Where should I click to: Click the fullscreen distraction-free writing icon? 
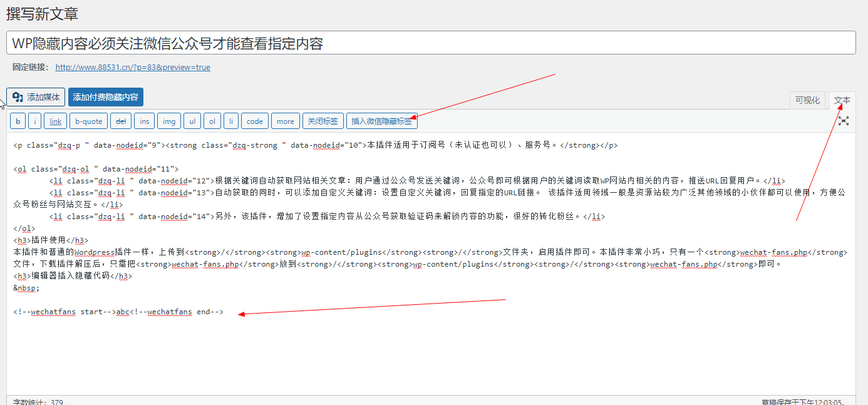click(844, 121)
